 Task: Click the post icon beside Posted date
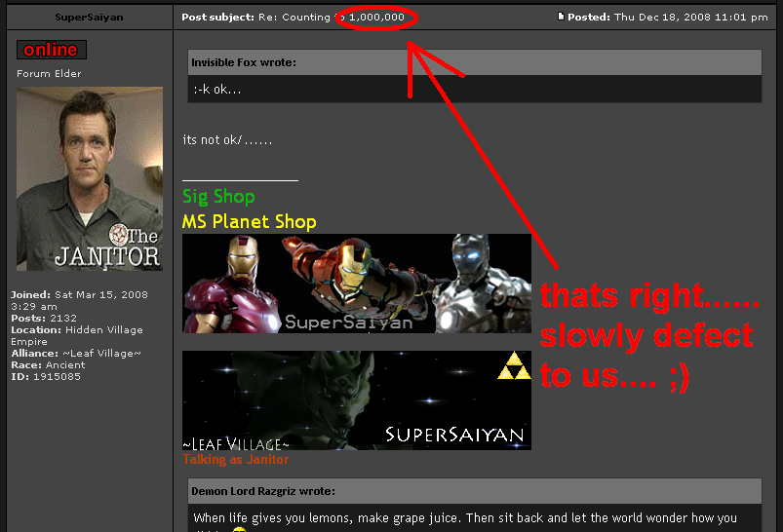(x=561, y=17)
